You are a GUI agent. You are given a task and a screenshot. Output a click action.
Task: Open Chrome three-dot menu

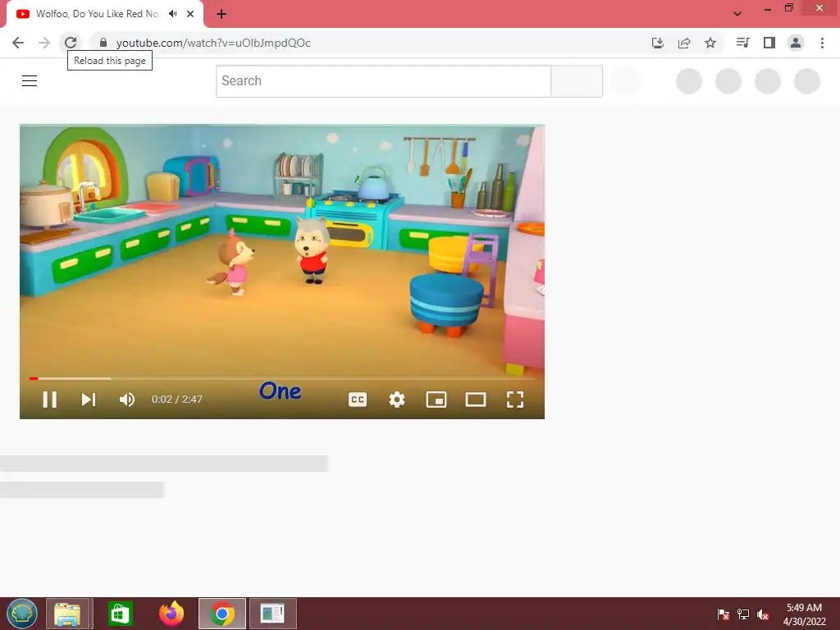pyautogui.click(x=822, y=43)
